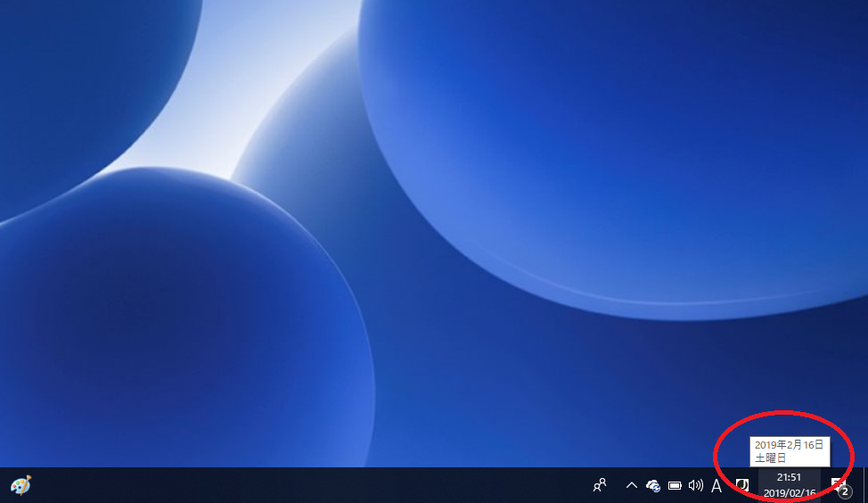
Task: Click the Show desktop sliver at taskbar end
Action: [x=864, y=485]
